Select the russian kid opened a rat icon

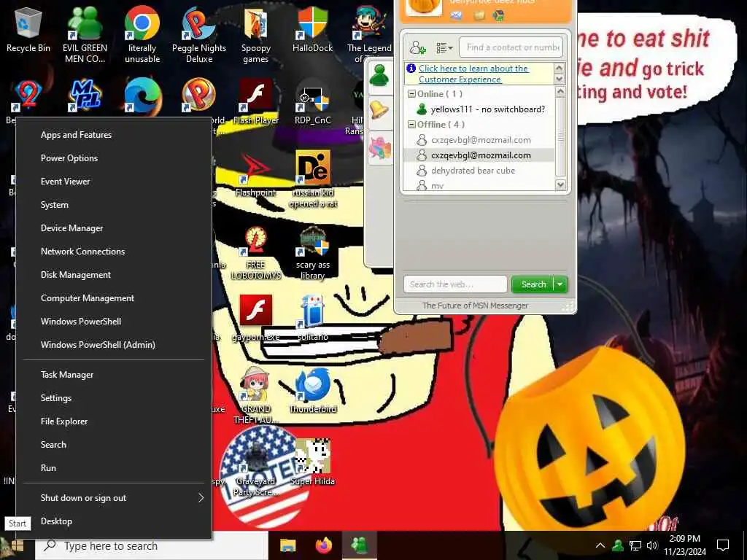[x=313, y=179]
